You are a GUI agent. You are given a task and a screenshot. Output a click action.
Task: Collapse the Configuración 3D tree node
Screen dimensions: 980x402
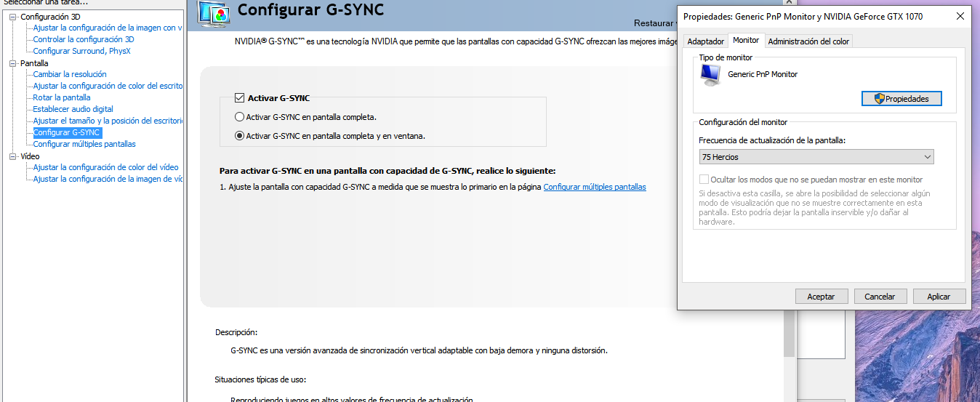click(x=14, y=16)
